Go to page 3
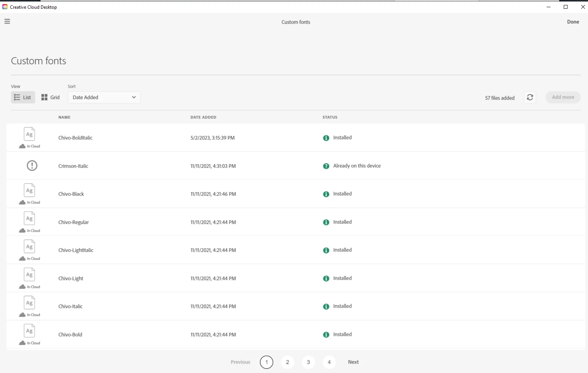 308,362
